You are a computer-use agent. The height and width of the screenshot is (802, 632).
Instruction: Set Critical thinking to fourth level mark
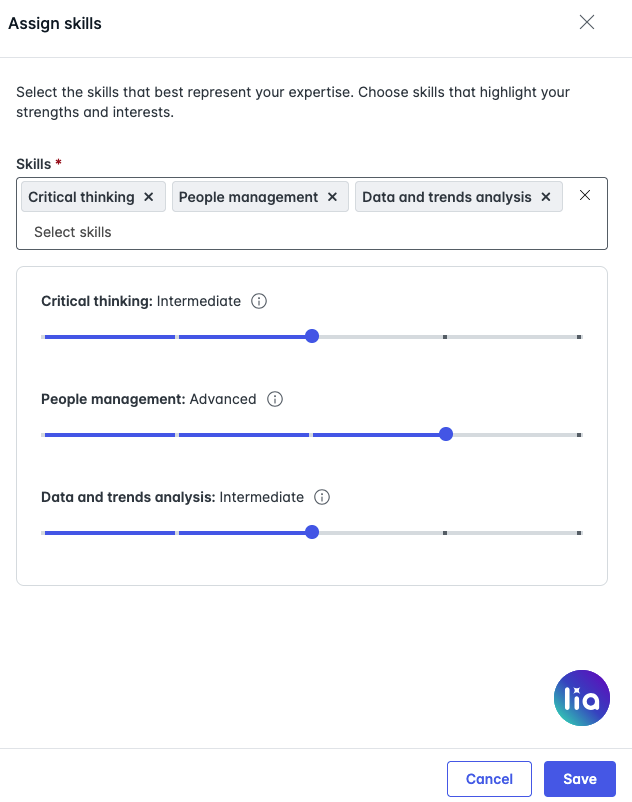[445, 337]
